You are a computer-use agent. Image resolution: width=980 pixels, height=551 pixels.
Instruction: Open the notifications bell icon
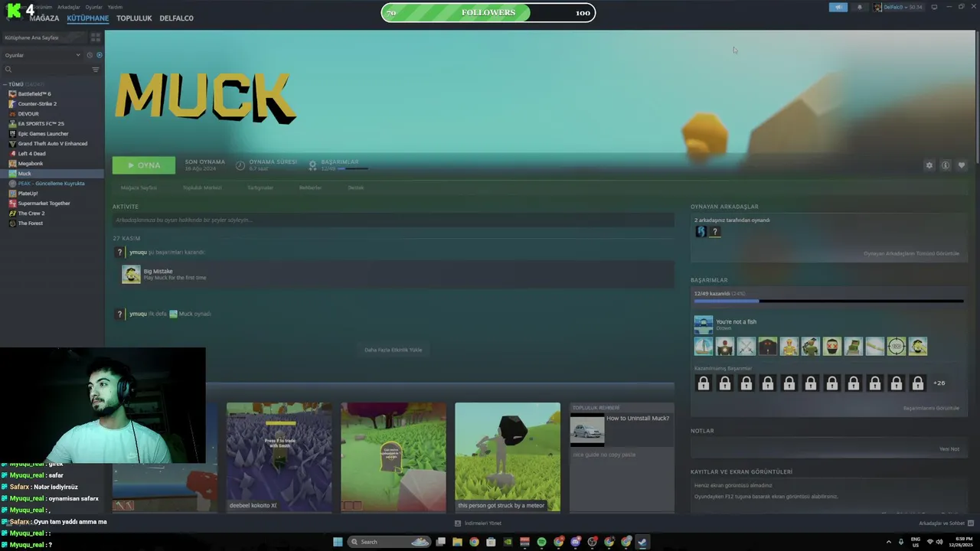[859, 7]
